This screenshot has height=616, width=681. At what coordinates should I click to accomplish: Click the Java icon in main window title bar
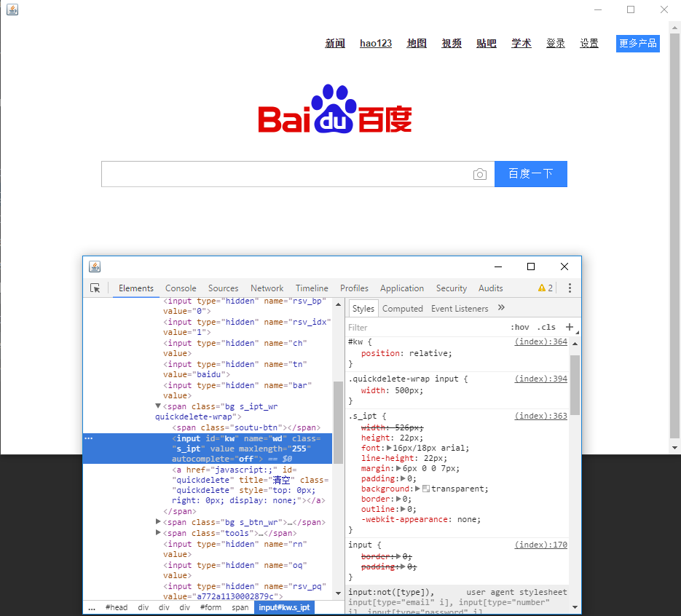(x=12, y=9)
